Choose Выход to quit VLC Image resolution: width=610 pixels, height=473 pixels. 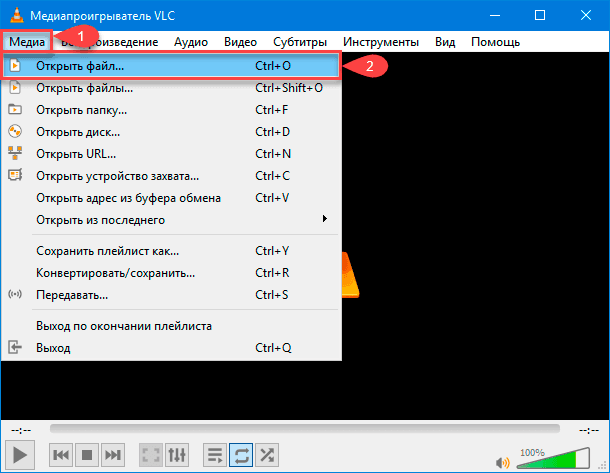click(x=171, y=348)
